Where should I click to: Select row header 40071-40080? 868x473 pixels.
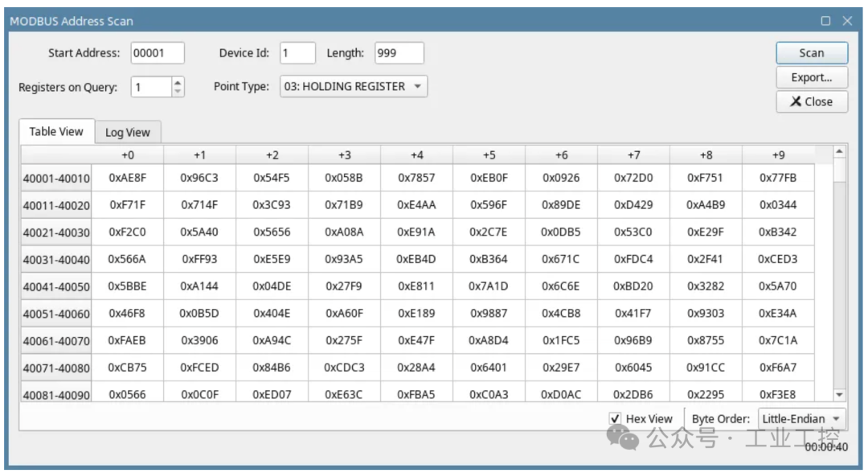pyautogui.click(x=56, y=368)
